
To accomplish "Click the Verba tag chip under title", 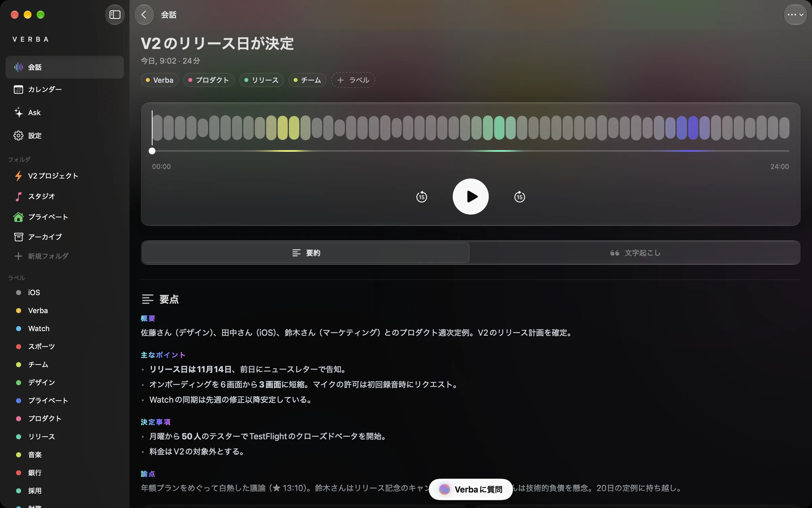I will click(159, 80).
